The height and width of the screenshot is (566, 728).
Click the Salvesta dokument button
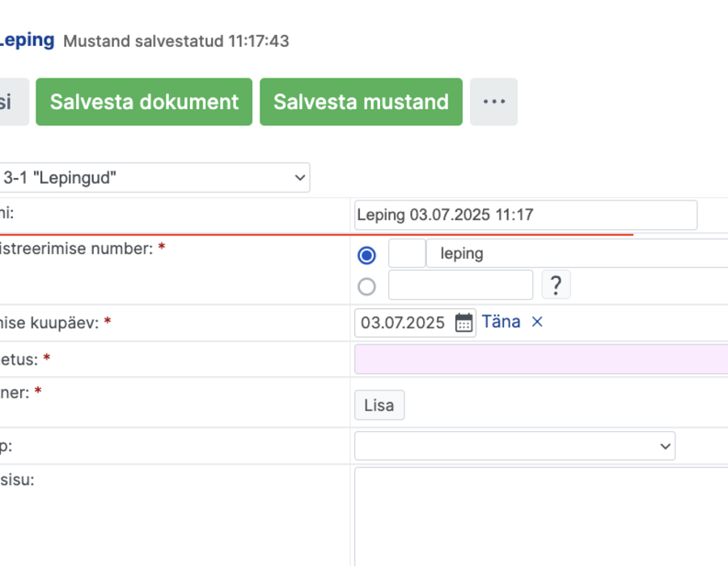point(144,102)
